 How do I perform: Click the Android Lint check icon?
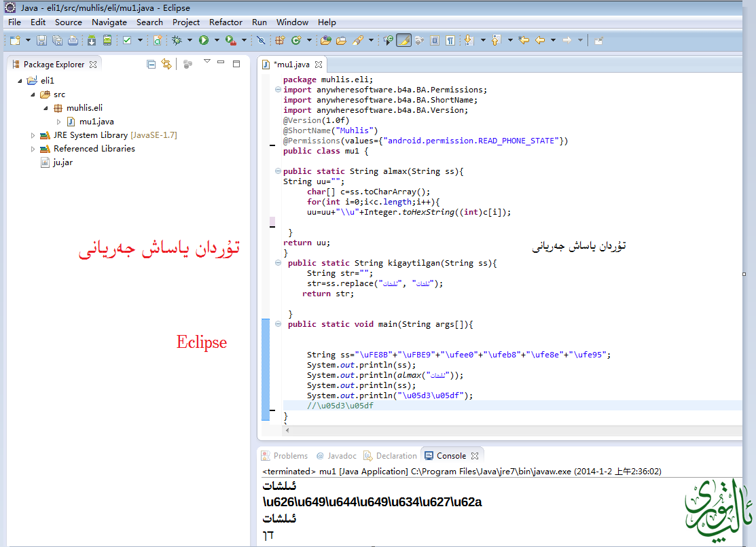[127, 41]
